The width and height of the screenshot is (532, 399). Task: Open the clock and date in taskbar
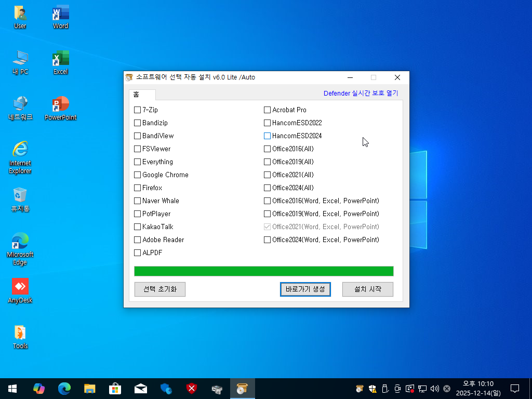click(x=478, y=389)
